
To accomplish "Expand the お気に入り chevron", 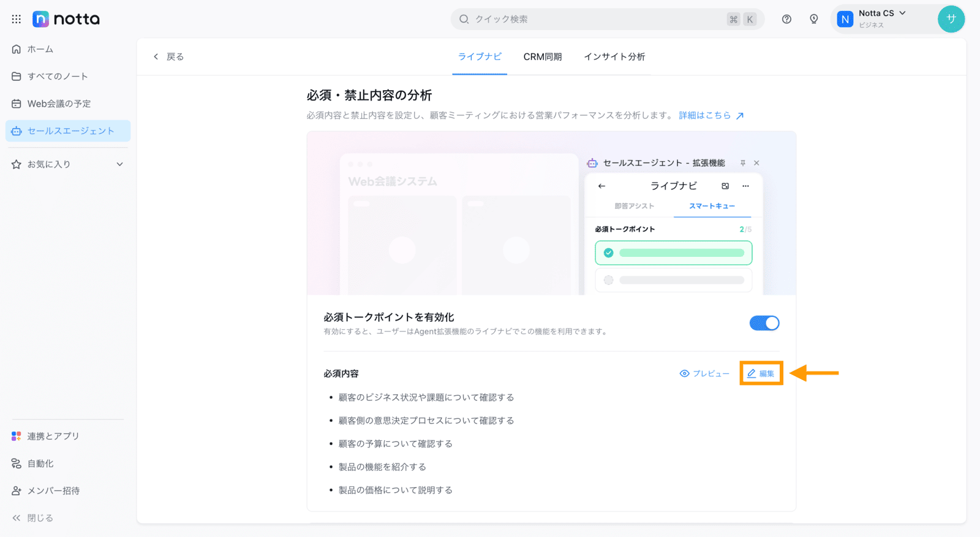I will [120, 164].
